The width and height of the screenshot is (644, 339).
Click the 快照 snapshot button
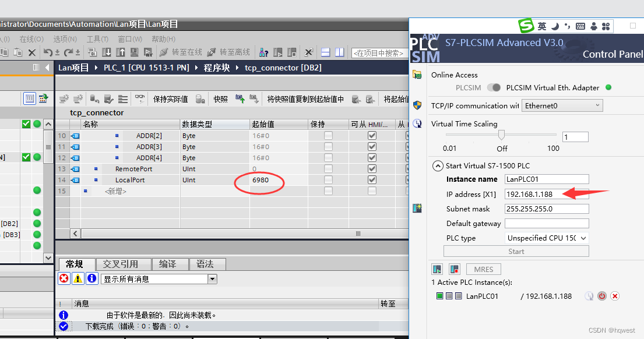220,99
